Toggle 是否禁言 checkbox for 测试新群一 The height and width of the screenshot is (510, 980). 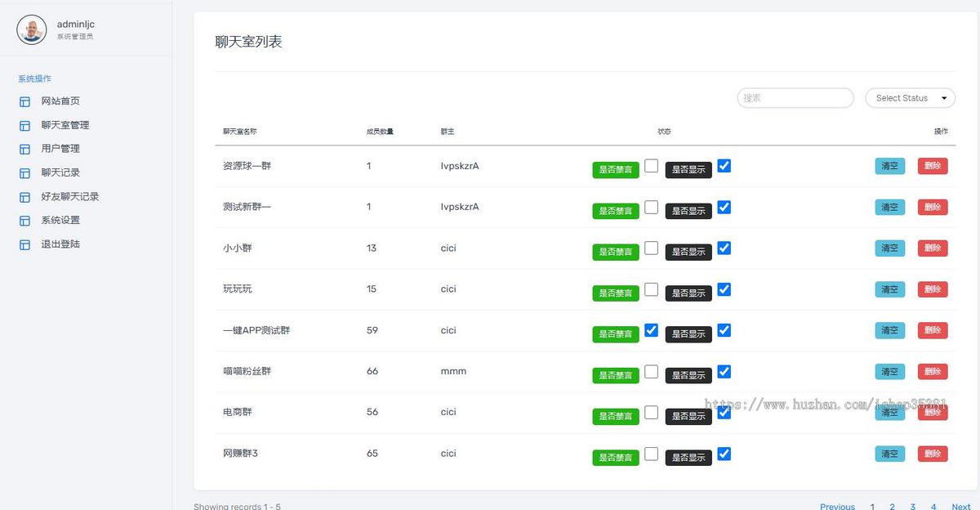point(651,207)
